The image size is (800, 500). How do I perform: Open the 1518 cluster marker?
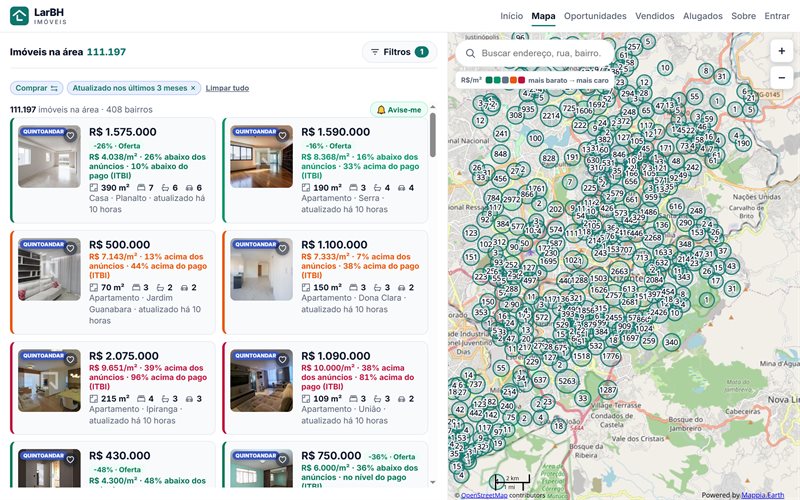pyautogui.click(x=582, y=356)
